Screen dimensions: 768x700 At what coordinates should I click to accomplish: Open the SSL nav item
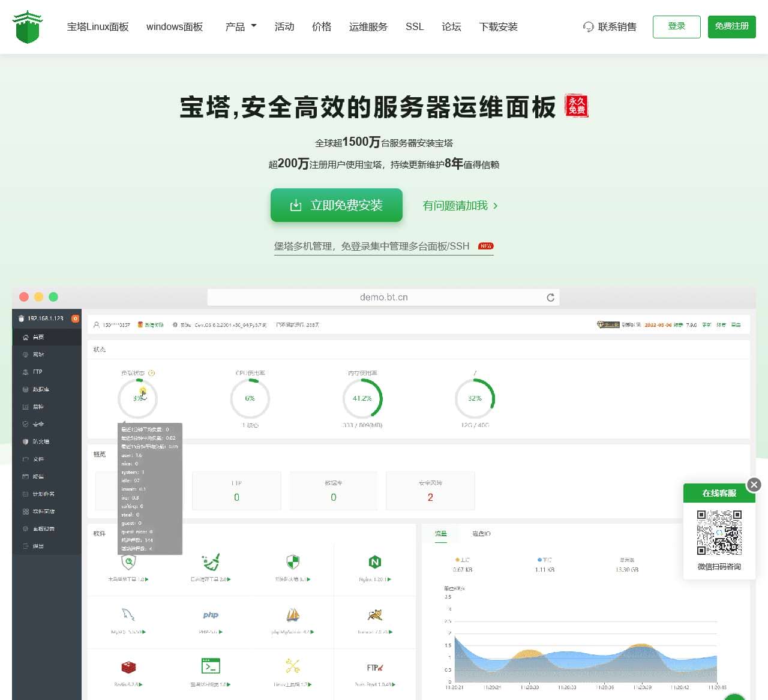click(415, 26)
